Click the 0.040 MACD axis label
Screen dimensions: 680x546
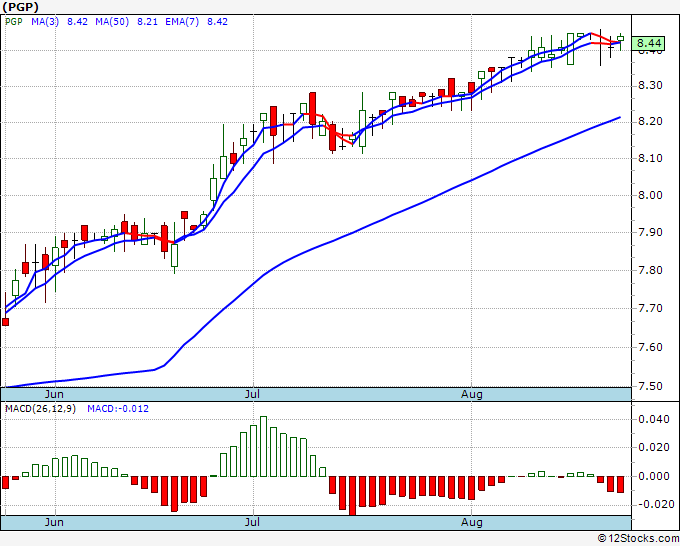click(x=654, y=419)
